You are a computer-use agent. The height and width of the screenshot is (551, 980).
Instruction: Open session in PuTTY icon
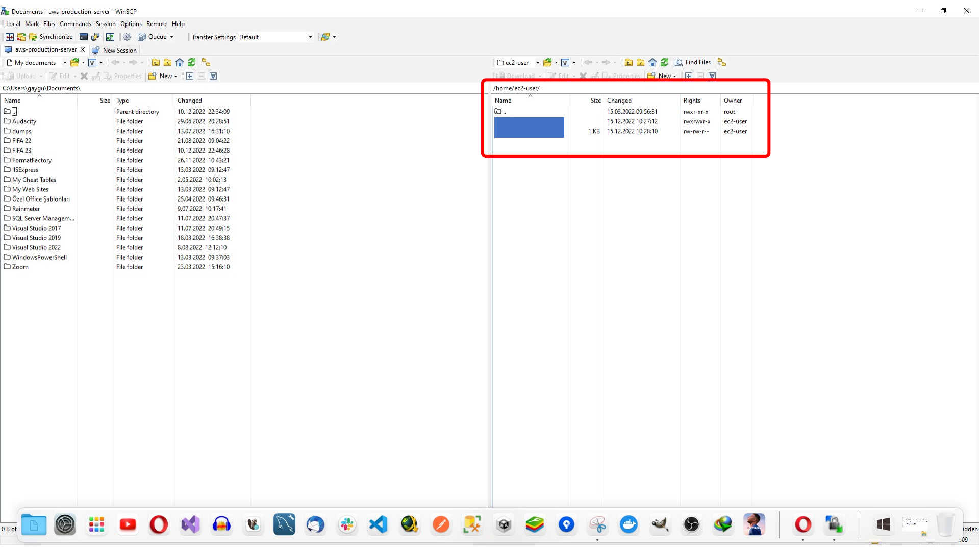(x=95, y=37)
